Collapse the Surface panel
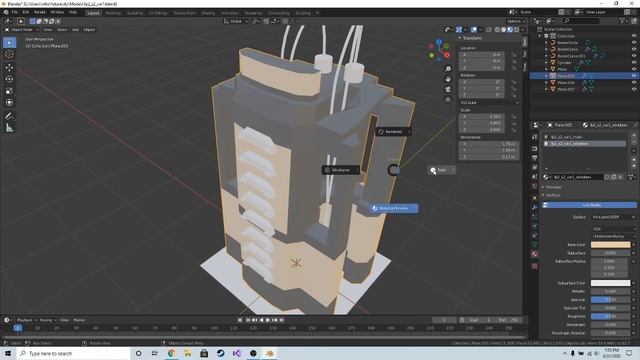This screenshot has width=640, height=360. [x=553, y=196]
